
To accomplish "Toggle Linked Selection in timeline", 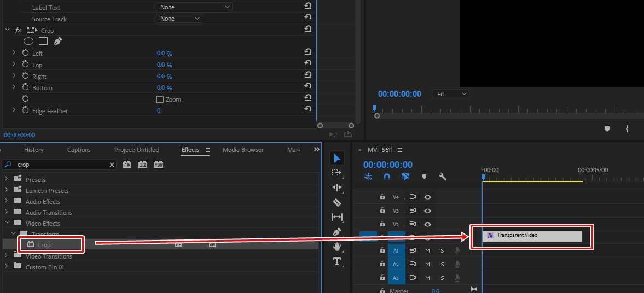I will pyautogui.click(x=405, y=177).
